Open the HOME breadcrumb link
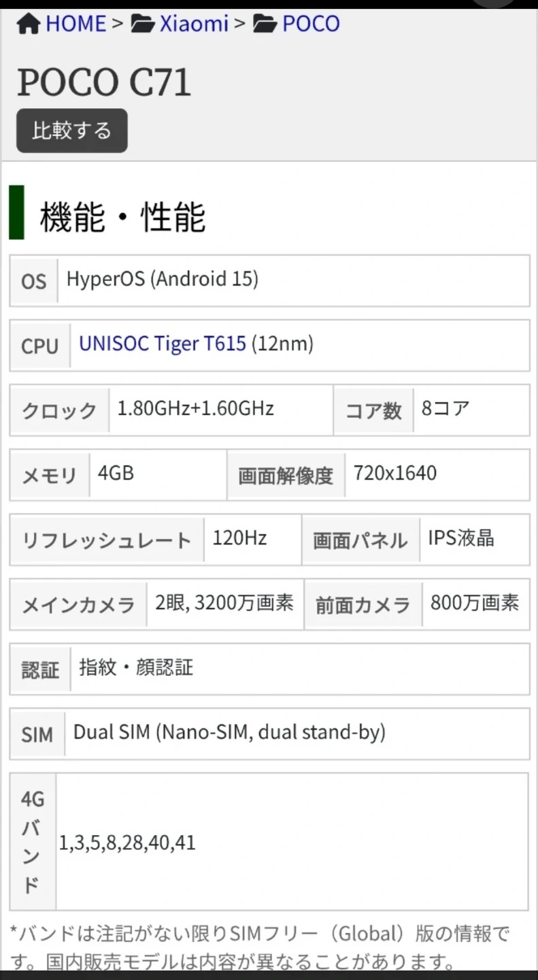538x980 pixels. 75,24
